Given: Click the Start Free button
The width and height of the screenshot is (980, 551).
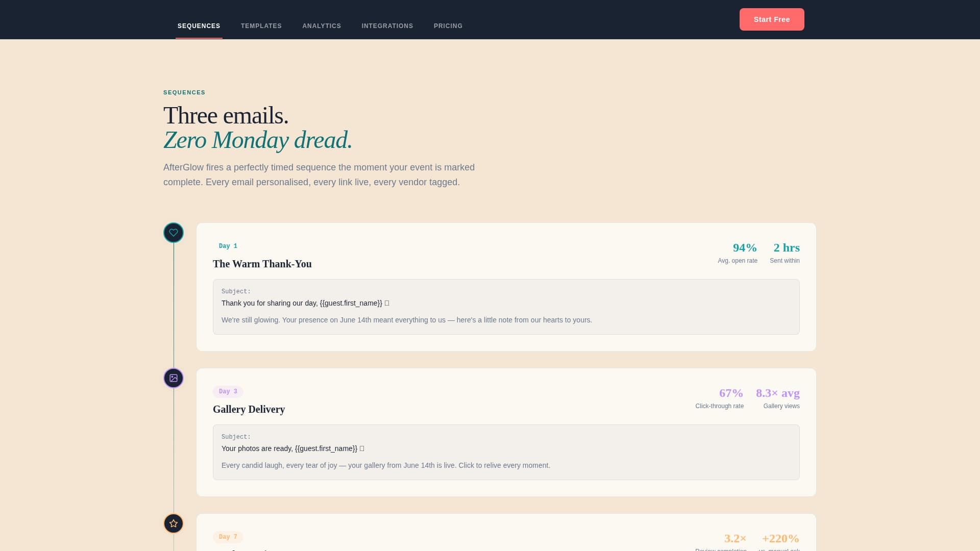Looking at the screenshot, I should (772, 19).
